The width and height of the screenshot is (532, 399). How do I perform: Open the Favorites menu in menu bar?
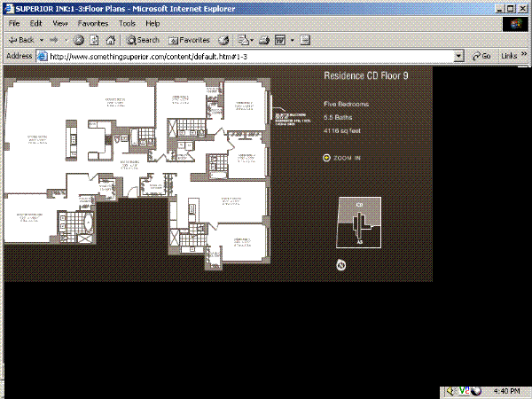(x=93, y=23)
